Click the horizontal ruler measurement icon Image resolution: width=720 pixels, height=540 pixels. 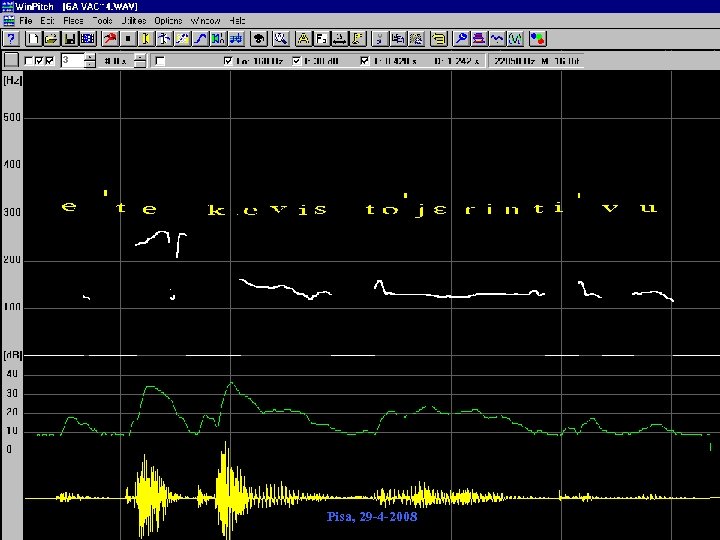[x=339, y=39]
